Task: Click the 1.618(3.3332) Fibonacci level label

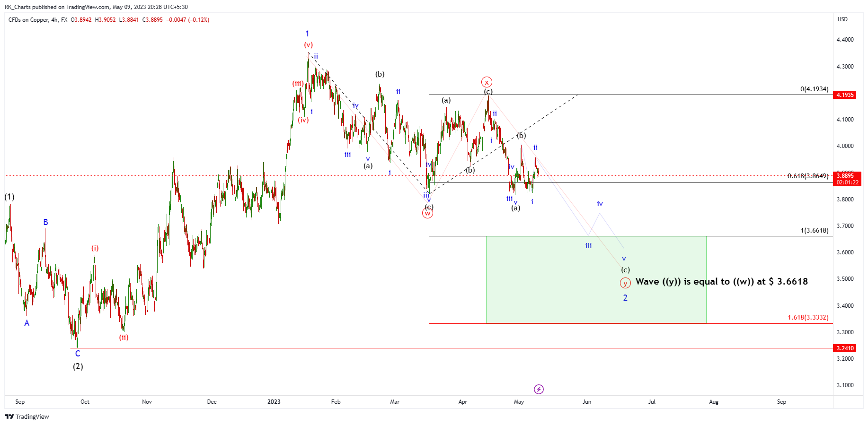Action: [808, 317]
